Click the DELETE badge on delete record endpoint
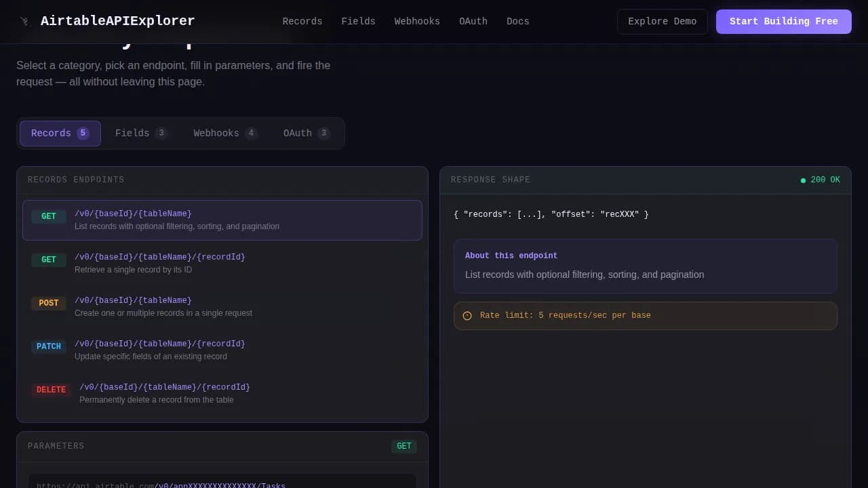Screen dimensions: 868x488 [51, 390]
